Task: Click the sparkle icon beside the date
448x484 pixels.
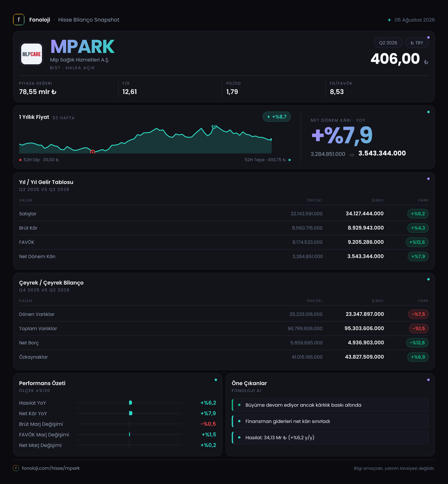Action: 389,20
